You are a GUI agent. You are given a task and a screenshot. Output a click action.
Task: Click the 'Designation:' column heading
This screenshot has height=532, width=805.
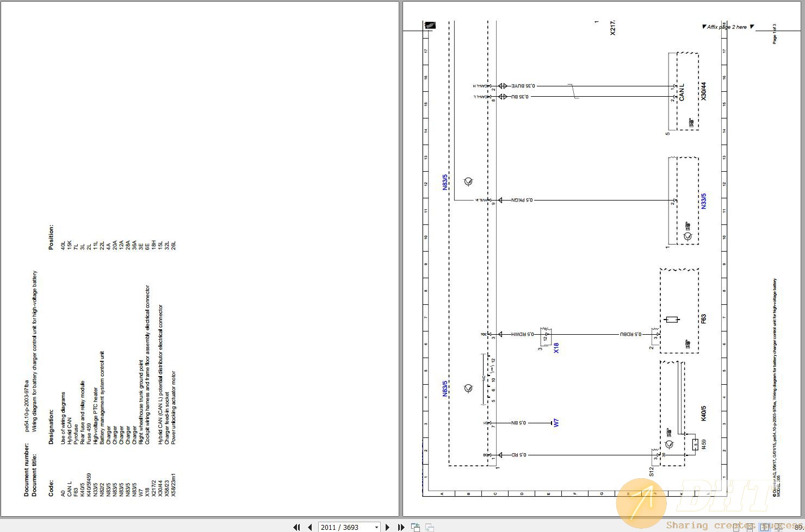pos(51,427)
